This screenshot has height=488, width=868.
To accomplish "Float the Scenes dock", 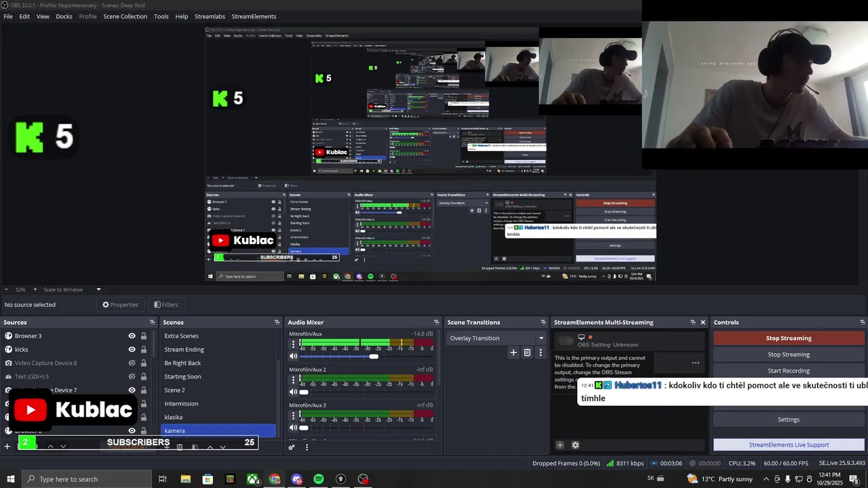I will click(277, 322).
